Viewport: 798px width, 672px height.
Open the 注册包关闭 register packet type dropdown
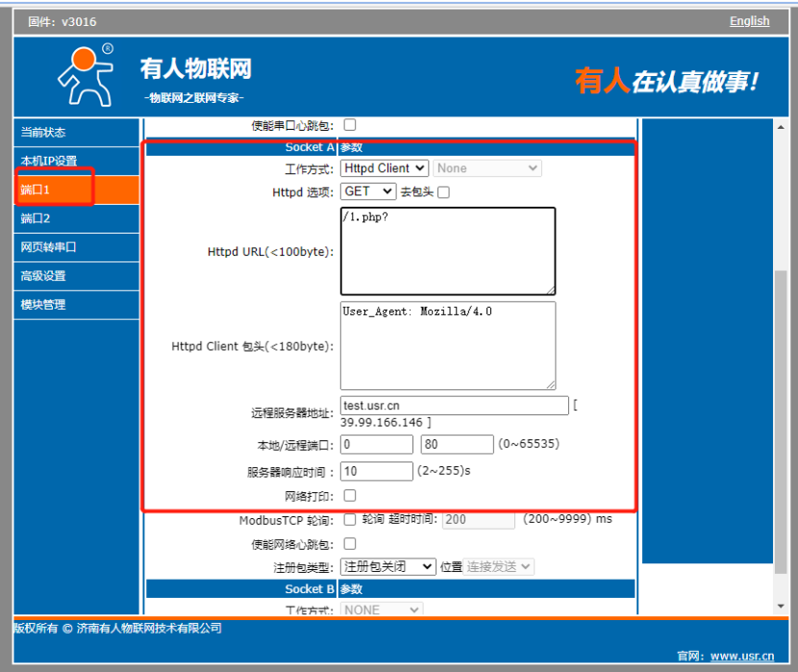coord(388,567)
